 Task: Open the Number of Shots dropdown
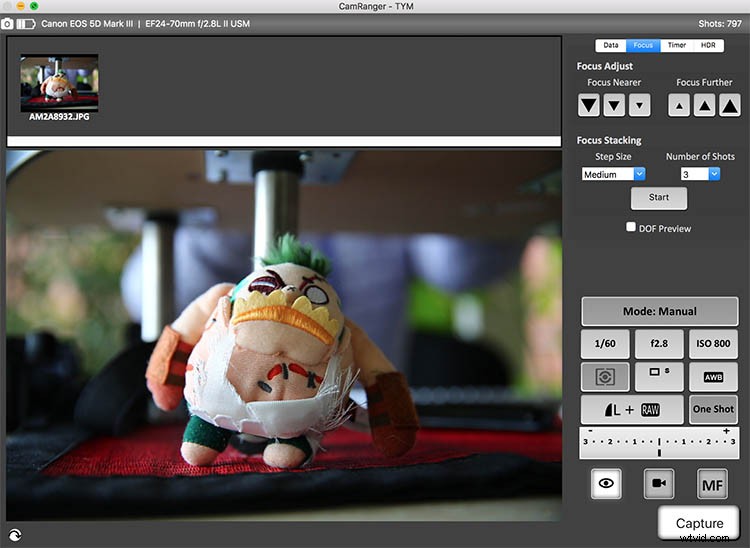(700, 174)
